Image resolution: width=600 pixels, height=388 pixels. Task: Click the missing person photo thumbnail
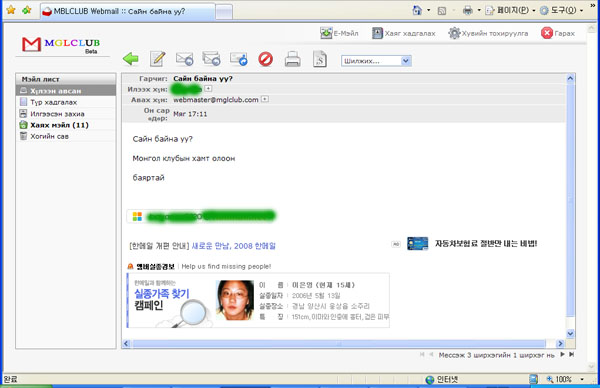(235, 300)
